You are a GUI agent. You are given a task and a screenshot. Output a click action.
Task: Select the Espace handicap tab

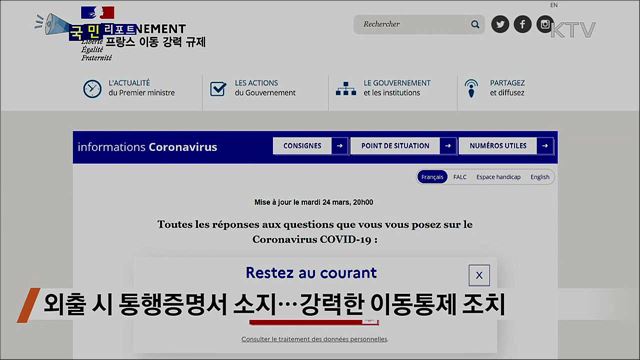(498, 177)
